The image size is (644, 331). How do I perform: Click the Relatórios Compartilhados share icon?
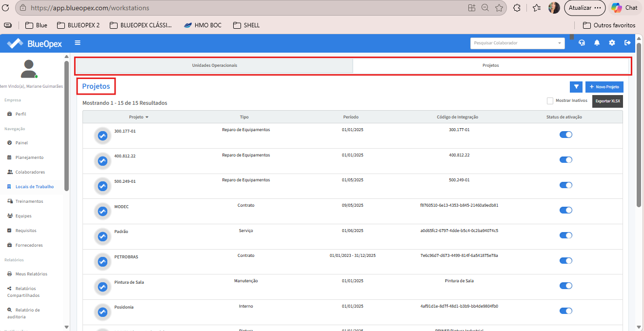(x=10, y=289)
